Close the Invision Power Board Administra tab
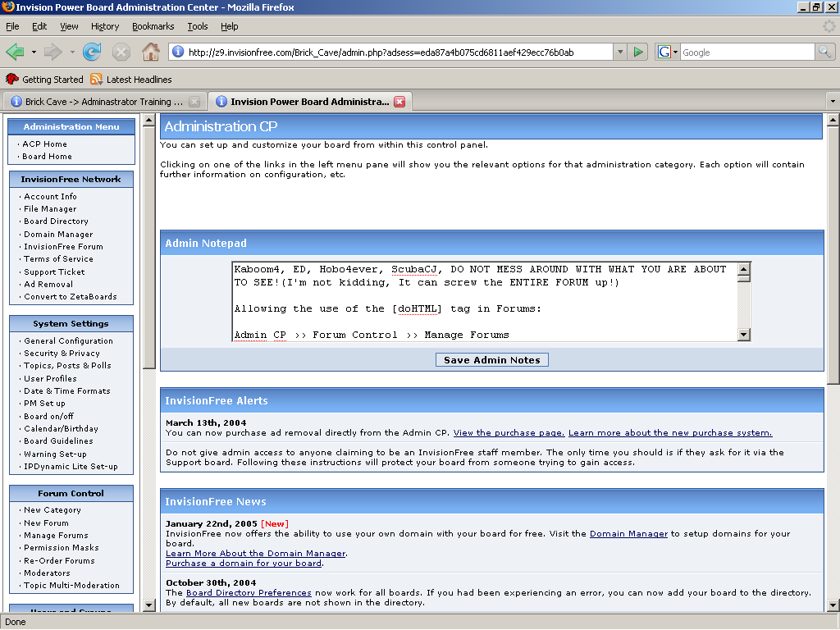This screenshot has width=840, height=630. coord(399,102)
